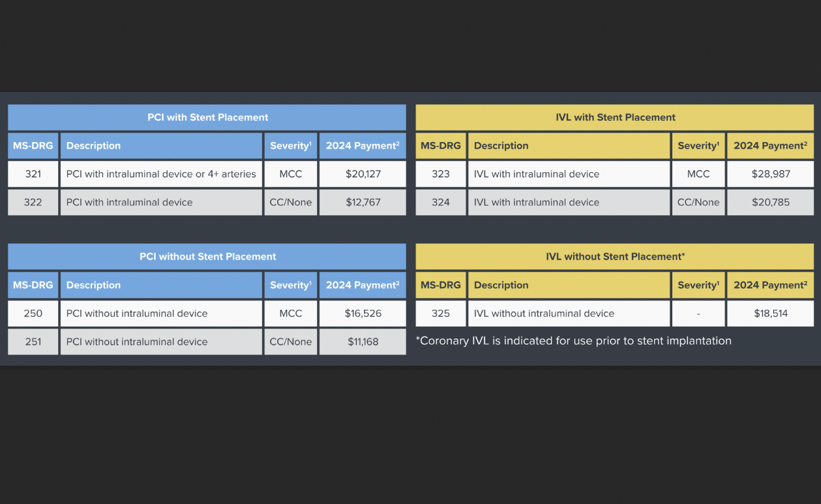Click MS-DRG code 250 cell
This screenshot has width=821, height=504.
point(33,314)
